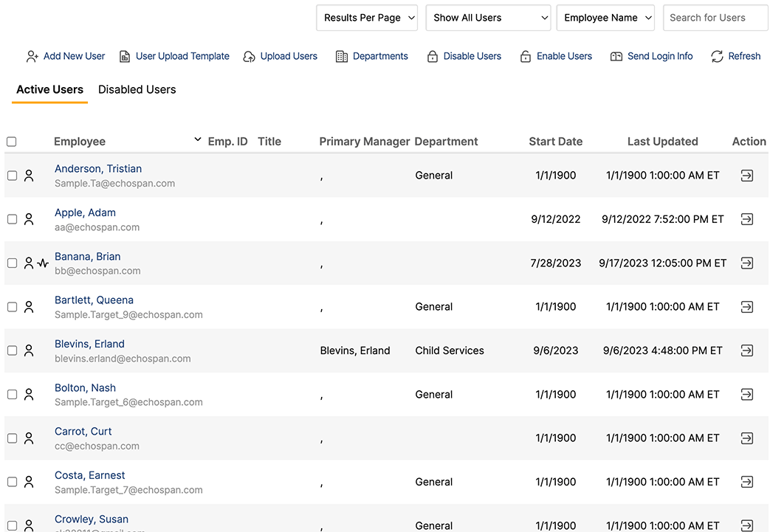The height and width of the screenshot is (532, 770).
Task: Click the User Upload Template document icon
Action: [x=125, y=56]
